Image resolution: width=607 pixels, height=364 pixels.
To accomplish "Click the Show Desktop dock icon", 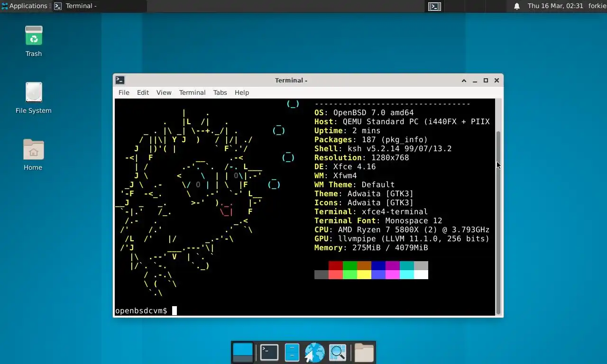I will click(243, 353).
